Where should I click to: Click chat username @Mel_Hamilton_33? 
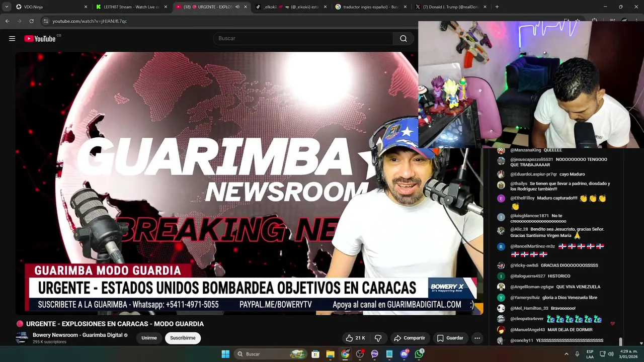point(529,308)
